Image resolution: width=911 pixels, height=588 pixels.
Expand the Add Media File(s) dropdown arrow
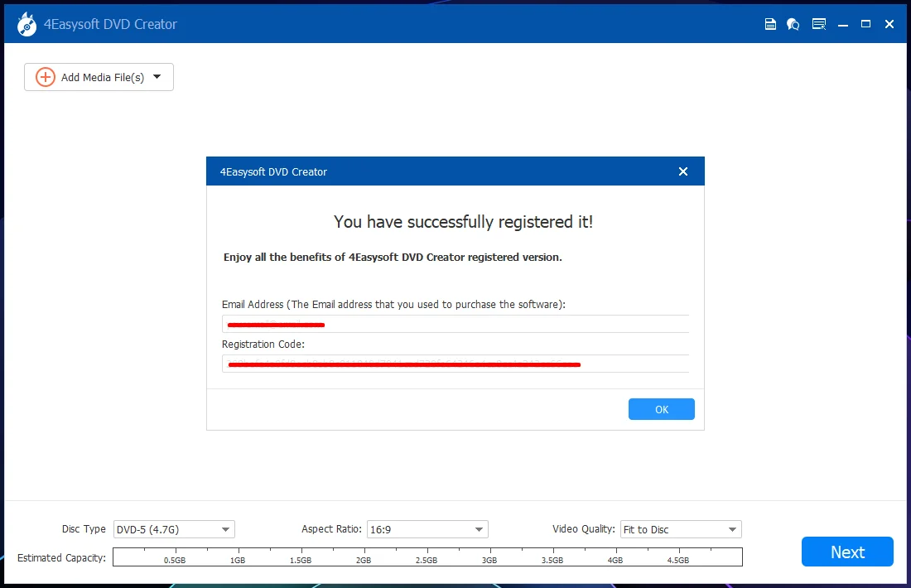click(157, 77)
